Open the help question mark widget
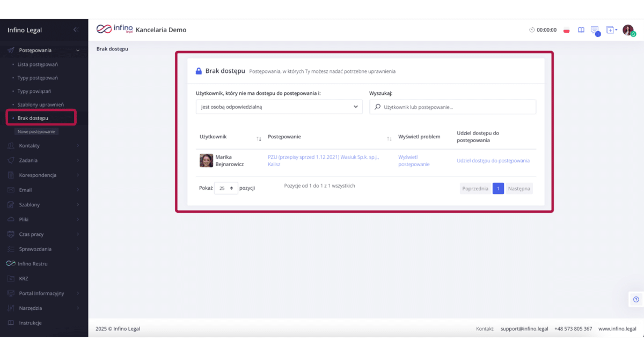The image size is (644, 356). (x=636, y=300)
